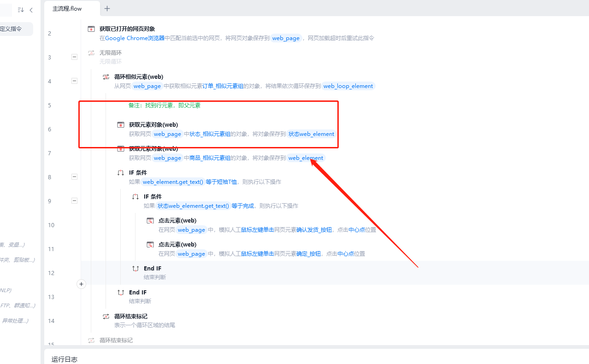
Task: Click the 状态web_element variable on line 6
Action: (311, 134)
